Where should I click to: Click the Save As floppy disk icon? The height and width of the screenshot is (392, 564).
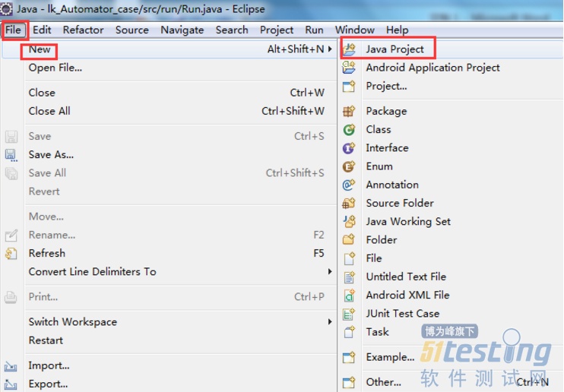[11, 155]
